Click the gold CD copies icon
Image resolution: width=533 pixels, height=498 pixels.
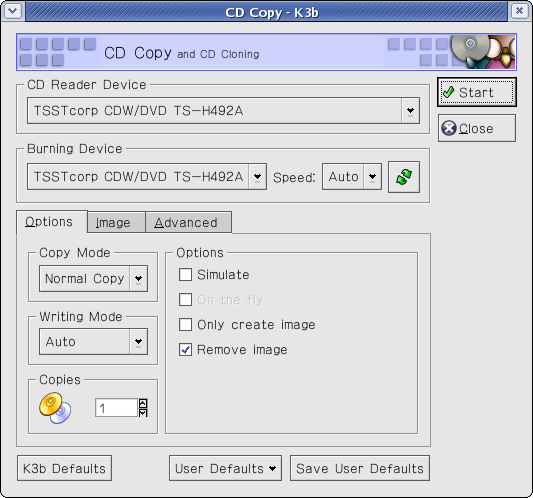point(55,408)
